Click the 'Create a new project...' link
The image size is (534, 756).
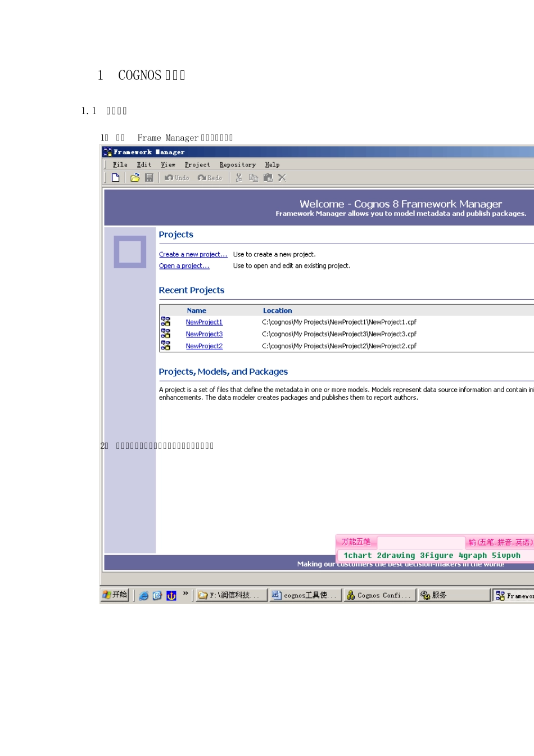click(193, 255)
